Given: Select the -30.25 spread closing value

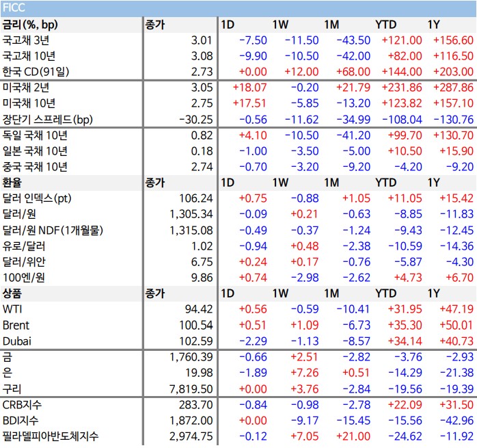Looking at the screenshot, I should tap(196, 120).
